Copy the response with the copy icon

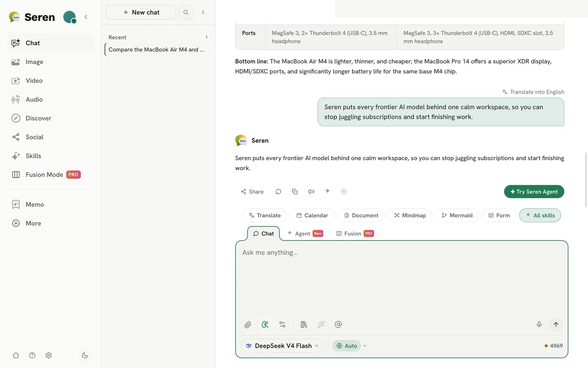point(295,192)
